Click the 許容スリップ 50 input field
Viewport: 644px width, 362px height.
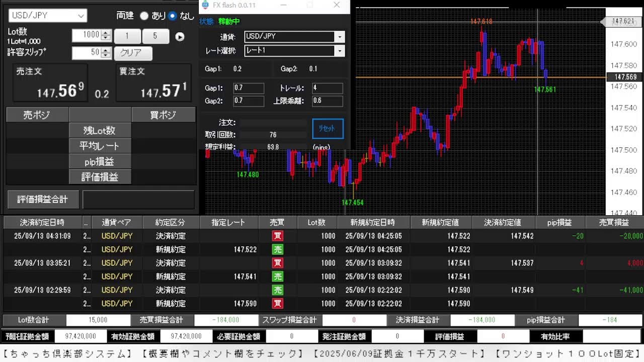pyautogui.click(x=87, y=52)
